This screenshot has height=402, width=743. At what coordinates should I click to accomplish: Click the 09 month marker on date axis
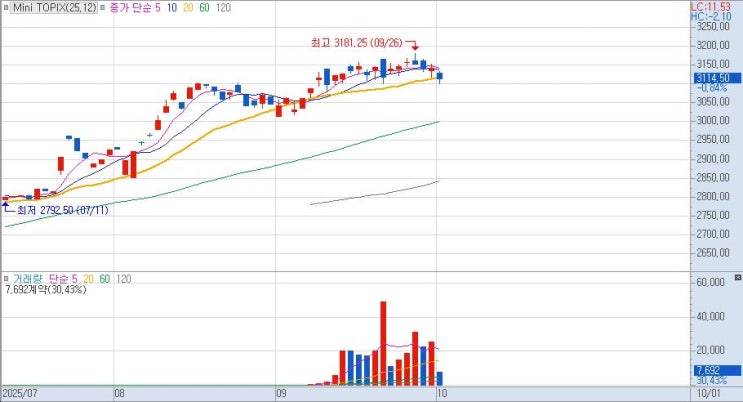click(281, 393)
